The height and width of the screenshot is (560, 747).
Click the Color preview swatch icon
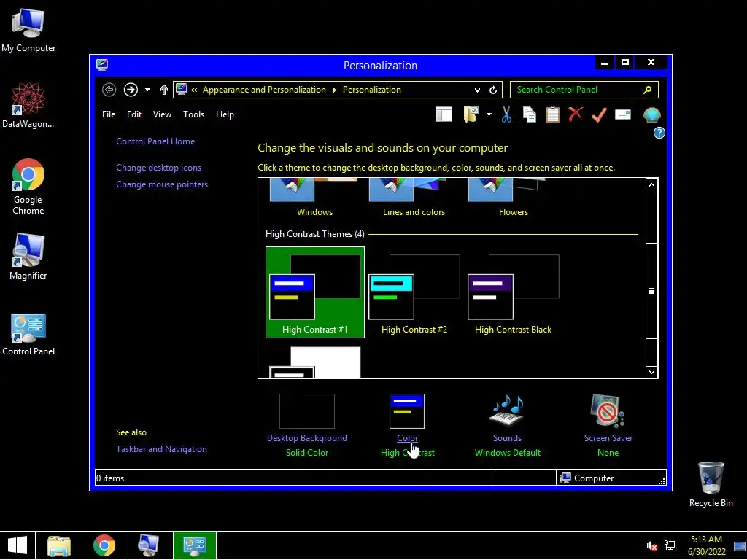click(407, 411)
